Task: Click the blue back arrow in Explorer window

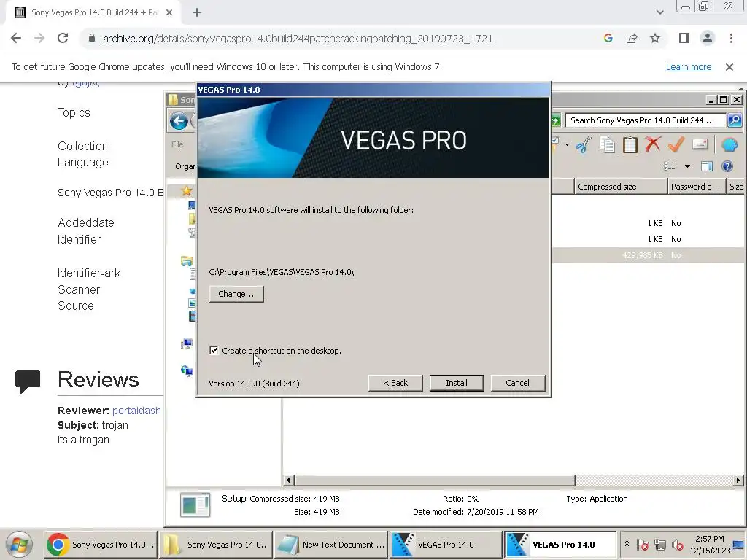Action: click(x=179, y=121)
